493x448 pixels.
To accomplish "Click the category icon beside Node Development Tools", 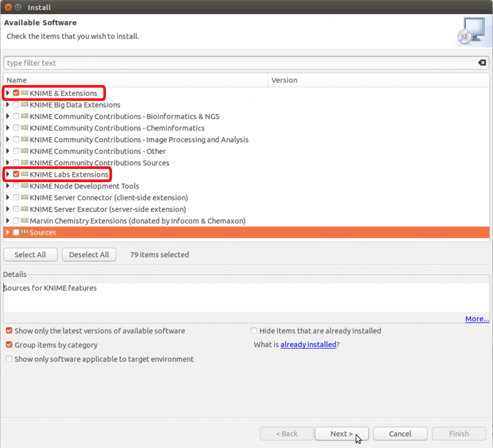I will [x=25, y=186].
